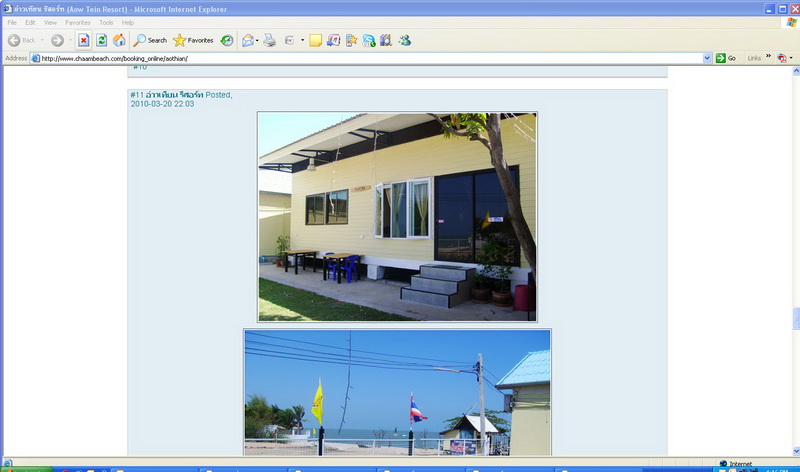Click the Windows flag logo
The width and height of the screenshot is (800, 472).
point(791,22)
